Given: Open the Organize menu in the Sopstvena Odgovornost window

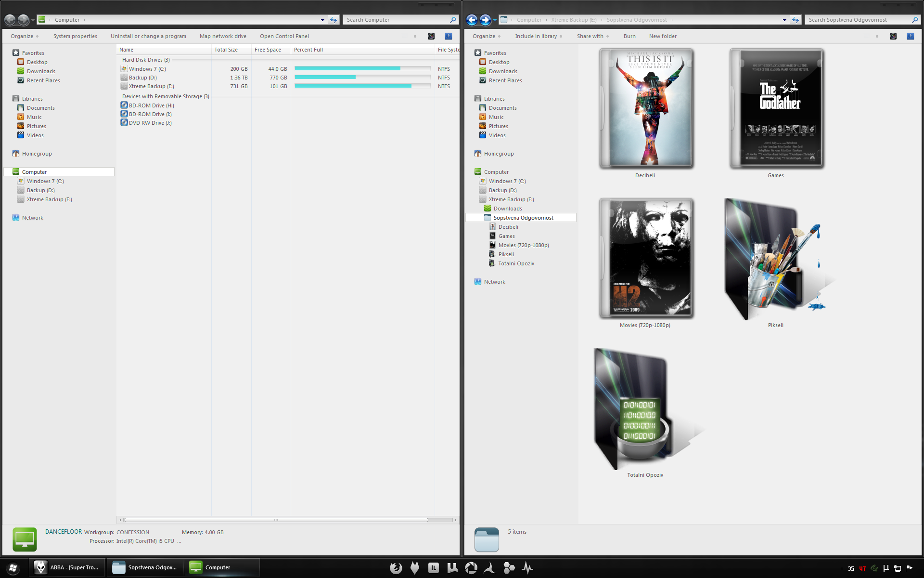Looking at the screenshot, I should [x=487, y=36].
